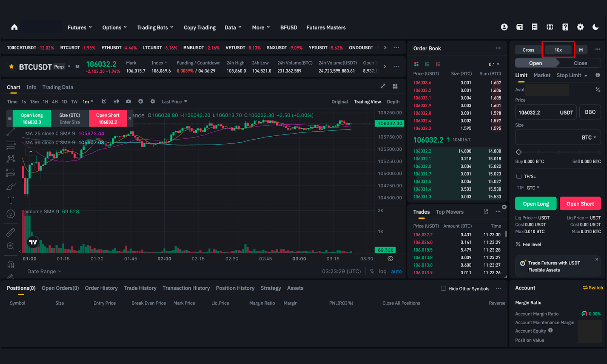Viewport: 607px width, 364px height.
Task: Expand chart to fullscreen
Action: 383,86
